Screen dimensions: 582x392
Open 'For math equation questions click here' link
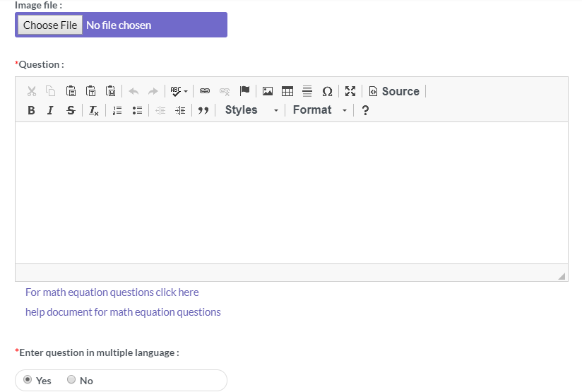pos(112,292)
